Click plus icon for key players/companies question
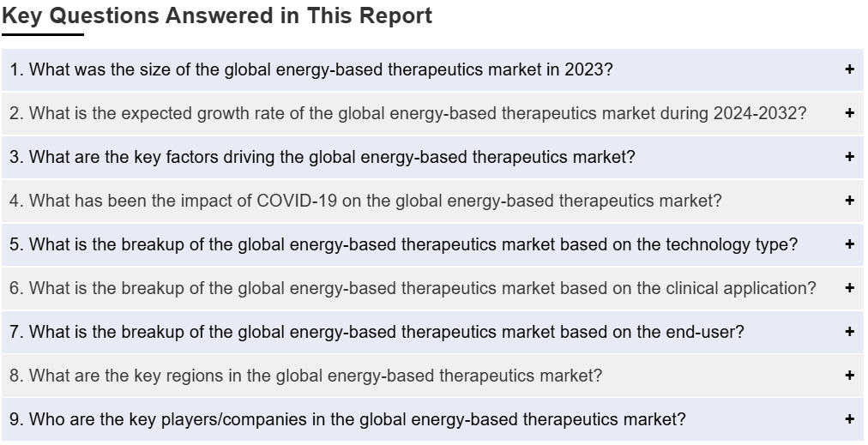Viewport: 868px width, 445px height. click(x=850, y=419)
